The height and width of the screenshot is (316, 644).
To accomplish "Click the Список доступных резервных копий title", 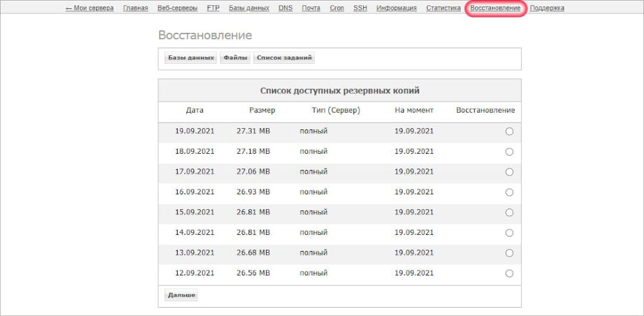I will [x=339, y=91].
